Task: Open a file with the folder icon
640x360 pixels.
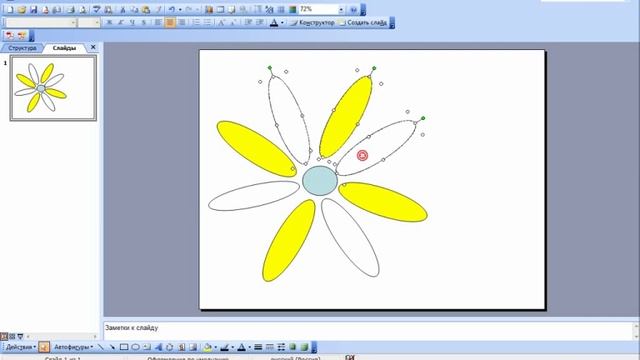Action: pyautogui.click(x=22, y=9)
